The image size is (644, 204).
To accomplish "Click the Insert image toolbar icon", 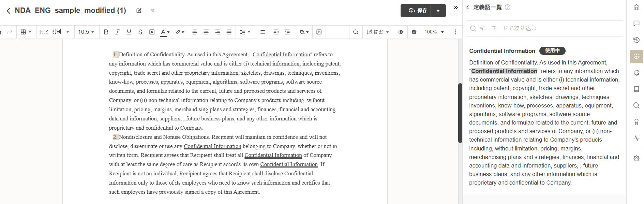I will click(x=319, y=32).
